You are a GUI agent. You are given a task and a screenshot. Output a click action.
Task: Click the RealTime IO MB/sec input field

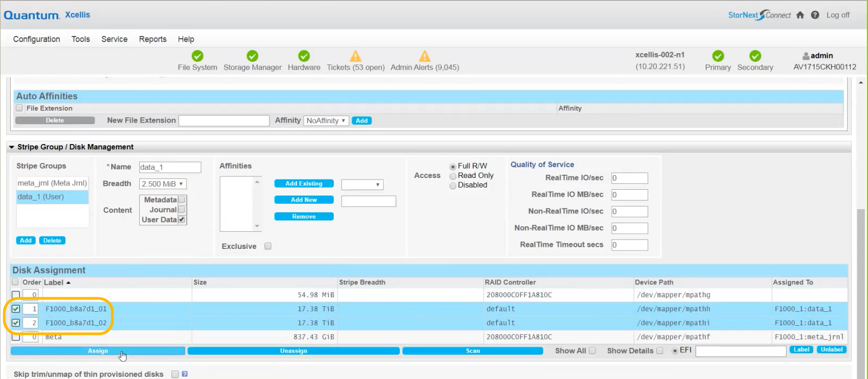[630, 195]
